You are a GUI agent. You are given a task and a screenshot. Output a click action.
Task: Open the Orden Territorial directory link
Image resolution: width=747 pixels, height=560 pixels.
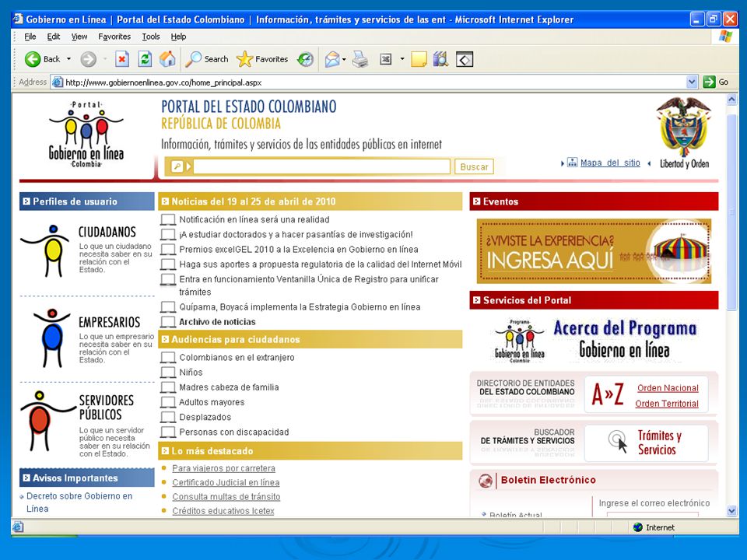667,404
